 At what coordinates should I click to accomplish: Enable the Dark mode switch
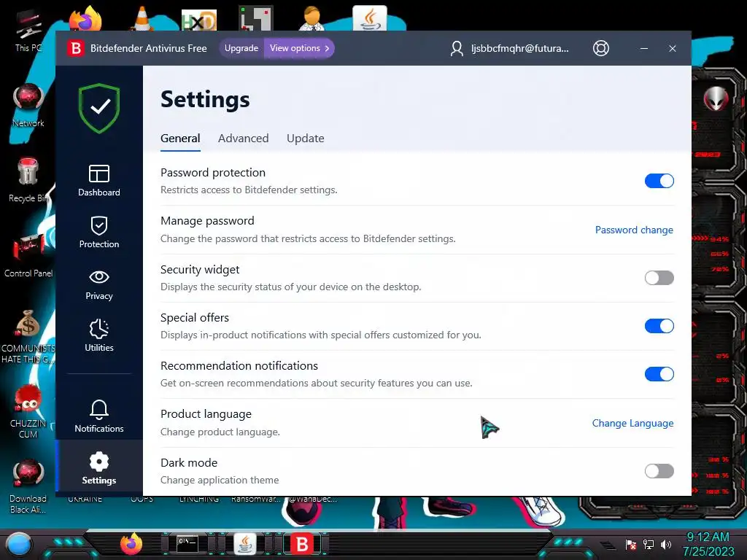click(x=659, y=471)
